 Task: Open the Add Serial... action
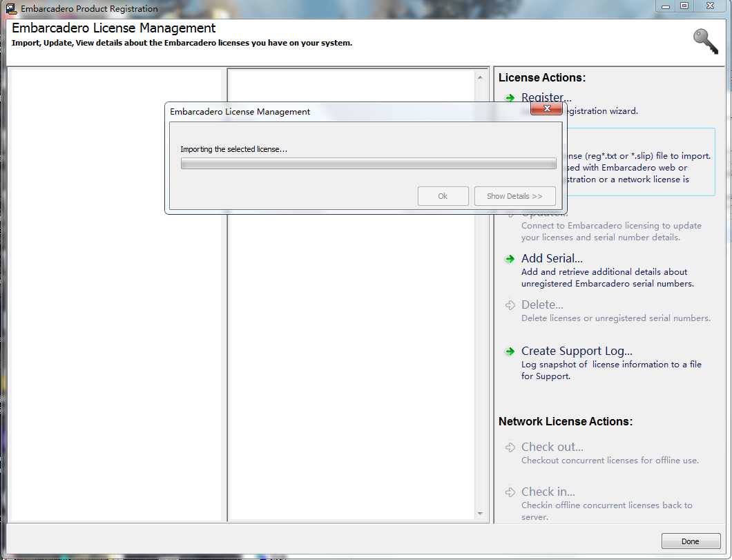click(x=552, y=258)
